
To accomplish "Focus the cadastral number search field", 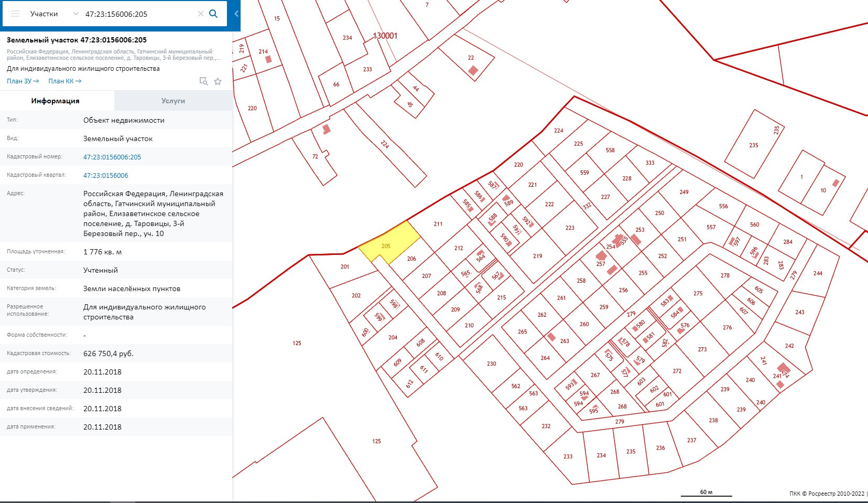I will click(139, 14).
